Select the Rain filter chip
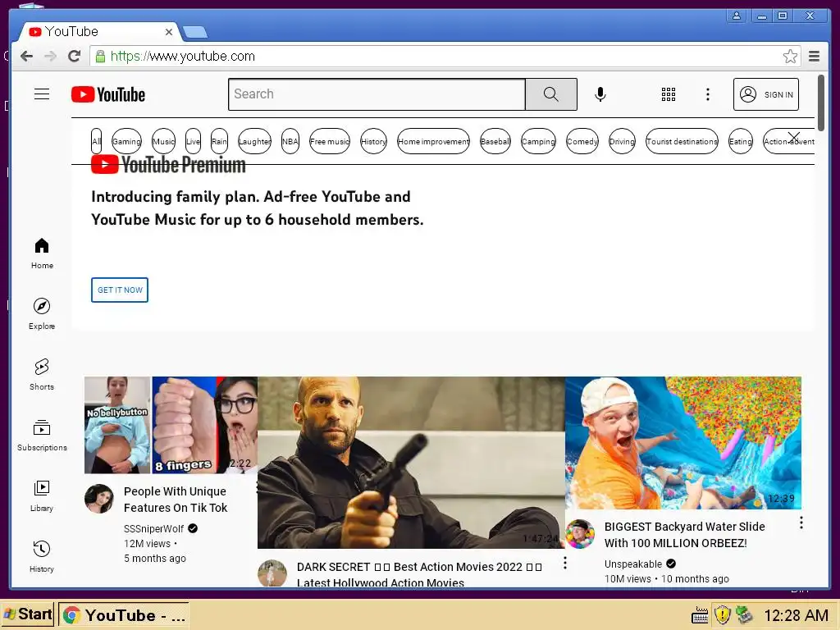 pos(219,141)
